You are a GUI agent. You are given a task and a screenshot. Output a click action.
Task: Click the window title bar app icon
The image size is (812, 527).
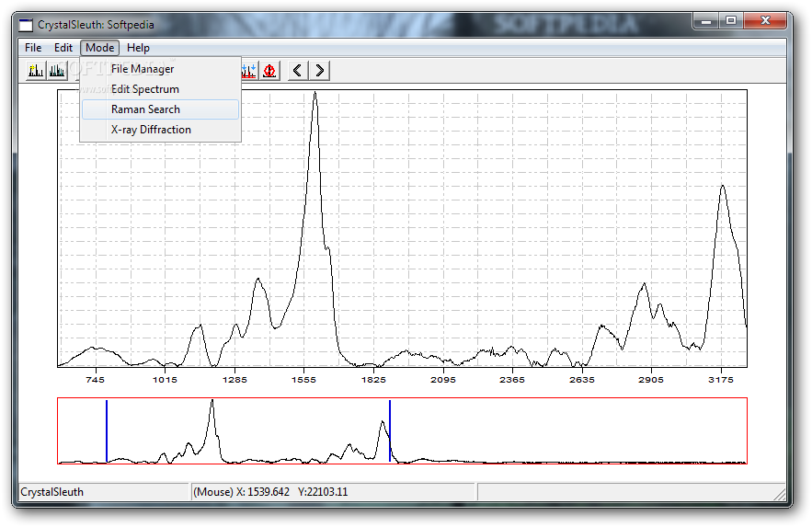[x=26, y=25]
